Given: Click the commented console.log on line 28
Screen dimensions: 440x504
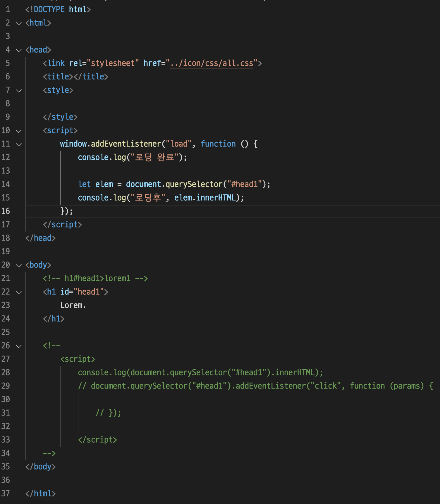Looking at the screenshot, I should pyautogui.click(x=200, y=372).
